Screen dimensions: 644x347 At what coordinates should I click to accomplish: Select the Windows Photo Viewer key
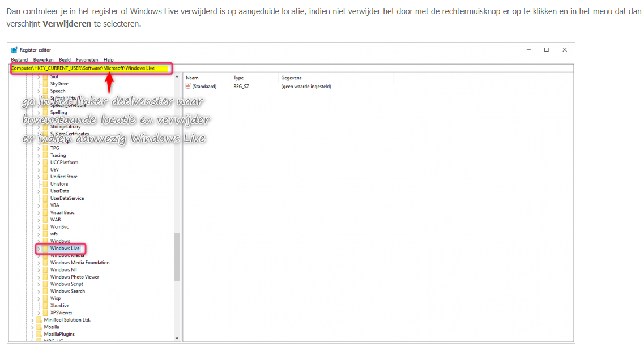pyautogui.click(x=74, y=277)
